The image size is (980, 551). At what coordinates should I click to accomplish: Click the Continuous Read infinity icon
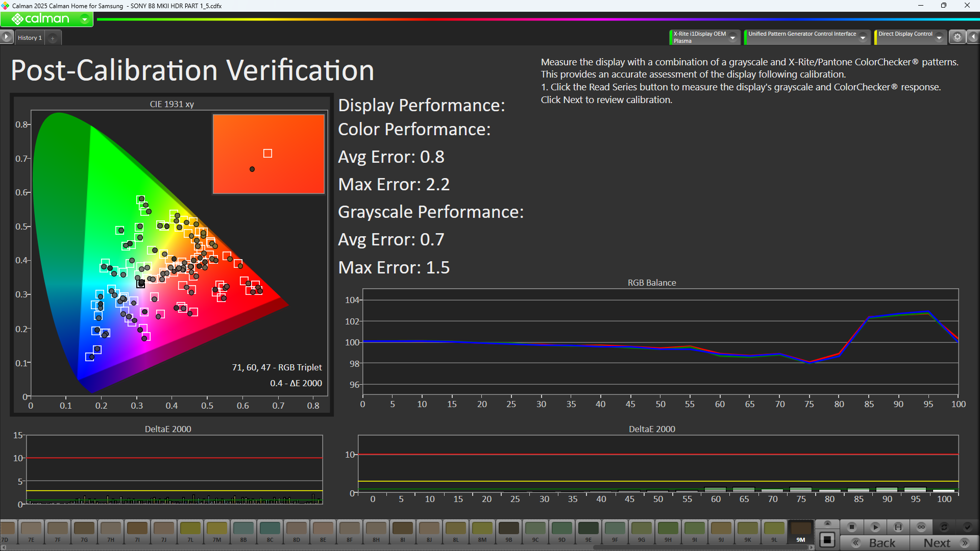coord(921,527)
